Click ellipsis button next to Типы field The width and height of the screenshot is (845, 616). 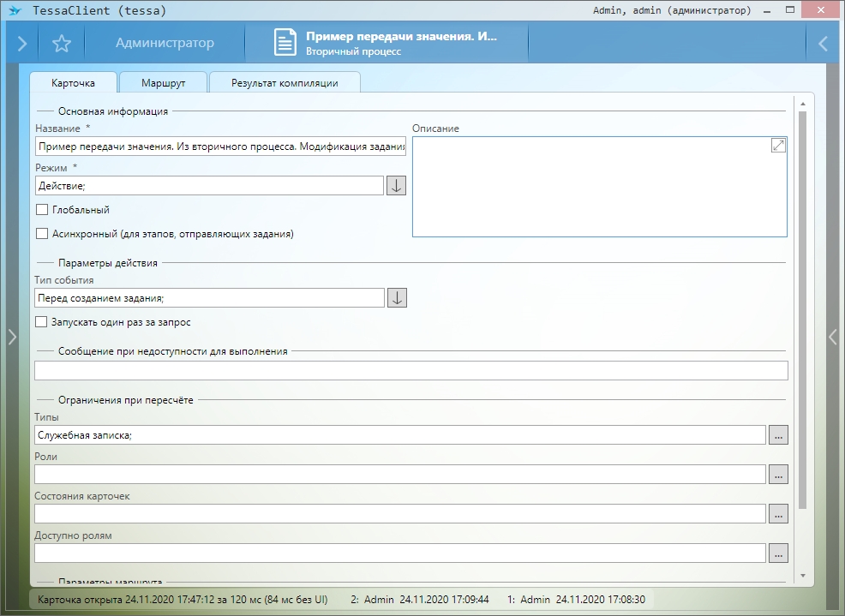pos(777,435)
